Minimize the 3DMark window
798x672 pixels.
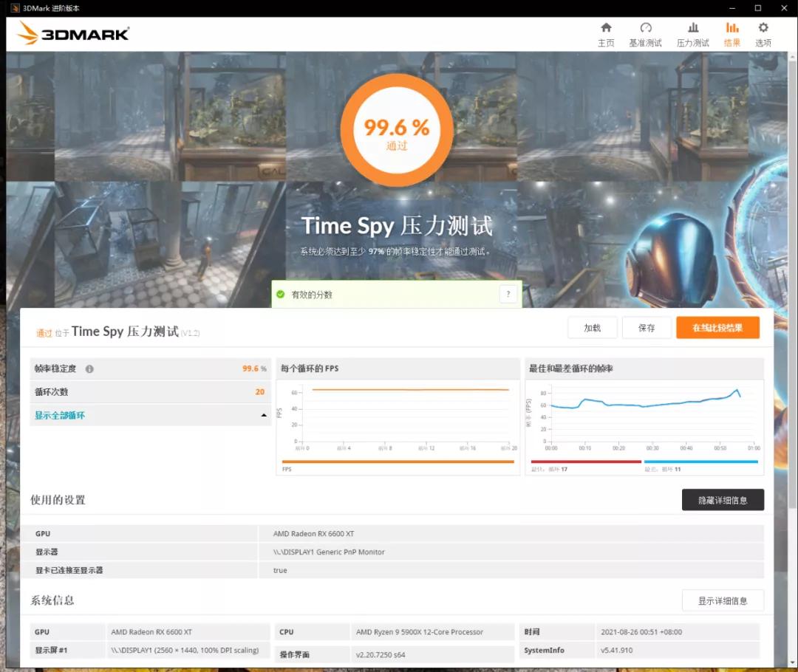pos(731,7)
